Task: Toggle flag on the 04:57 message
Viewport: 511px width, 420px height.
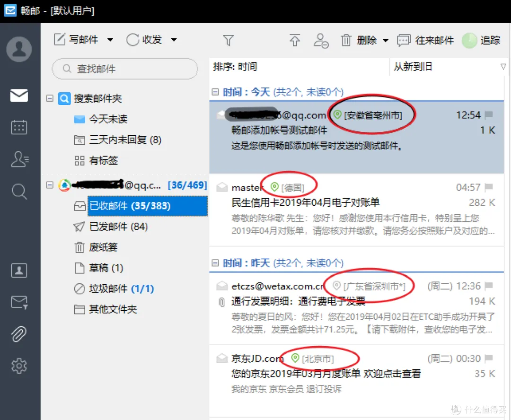Action: 488,187
